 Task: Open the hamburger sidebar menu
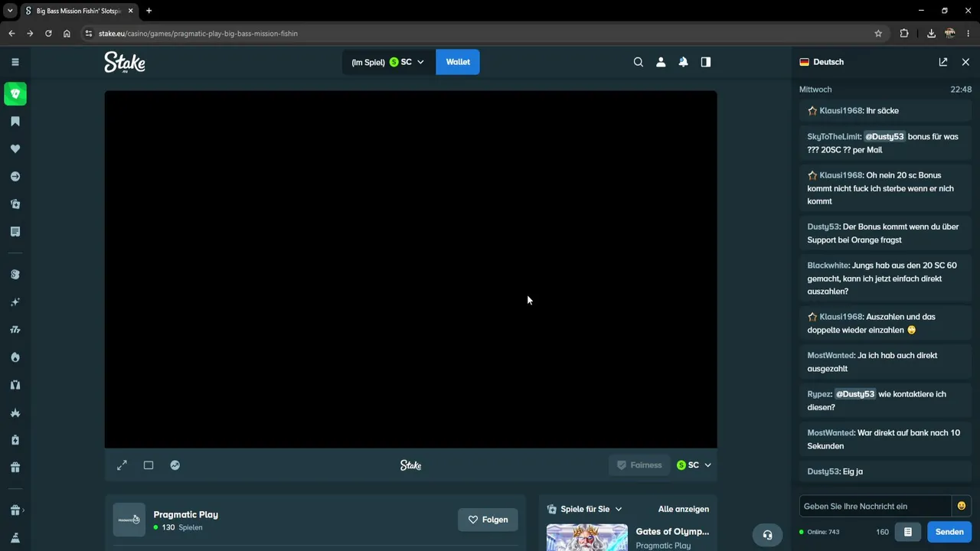[x=15, y=62]
